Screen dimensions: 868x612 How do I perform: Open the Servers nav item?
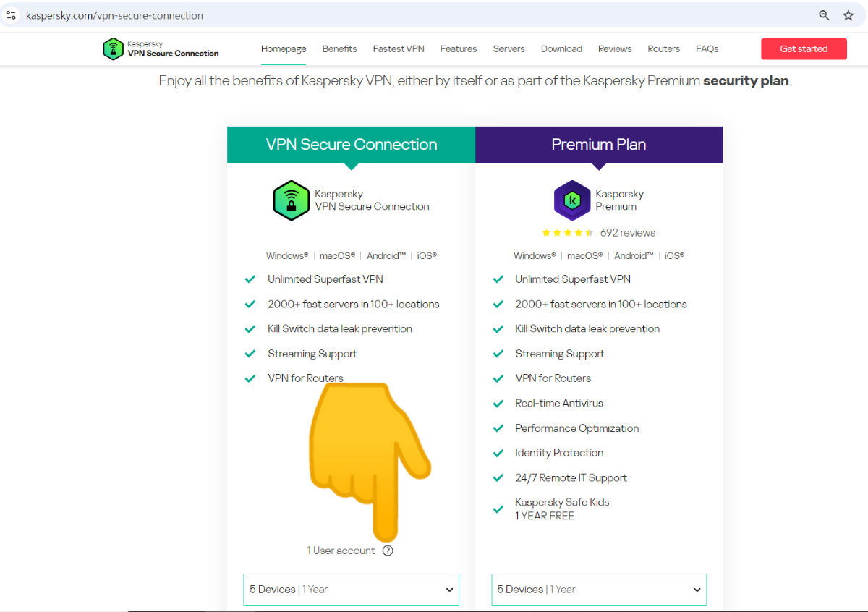click(x=509, y=49)
